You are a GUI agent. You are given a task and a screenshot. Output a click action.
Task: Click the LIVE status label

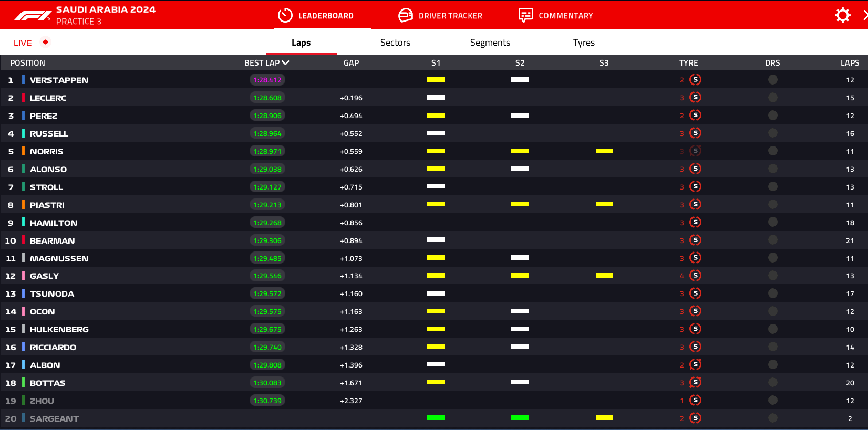23,43
